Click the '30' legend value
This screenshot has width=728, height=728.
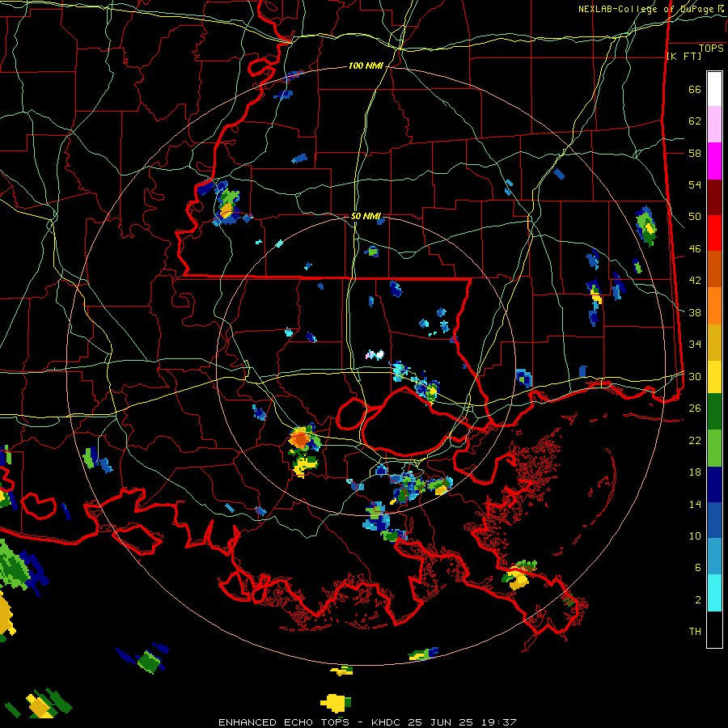coord(695,376)
